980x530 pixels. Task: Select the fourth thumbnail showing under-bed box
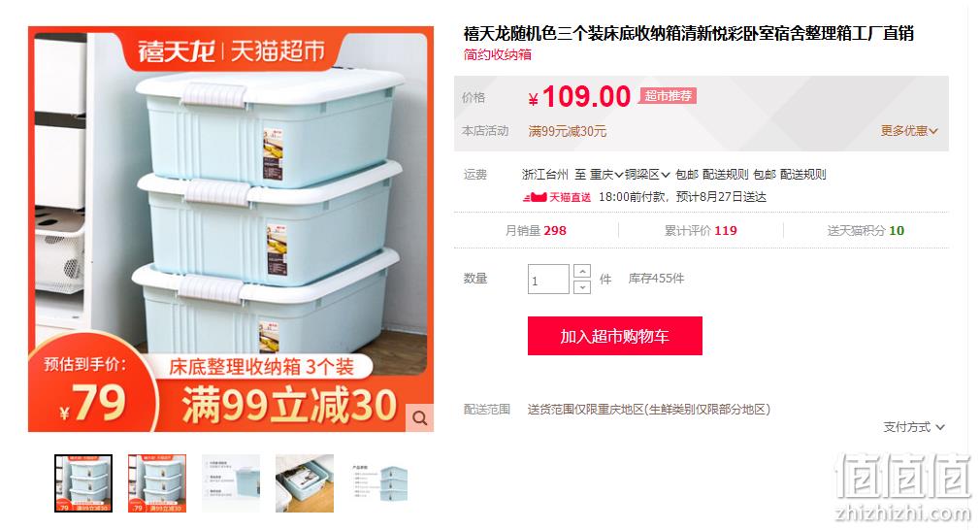305,483
